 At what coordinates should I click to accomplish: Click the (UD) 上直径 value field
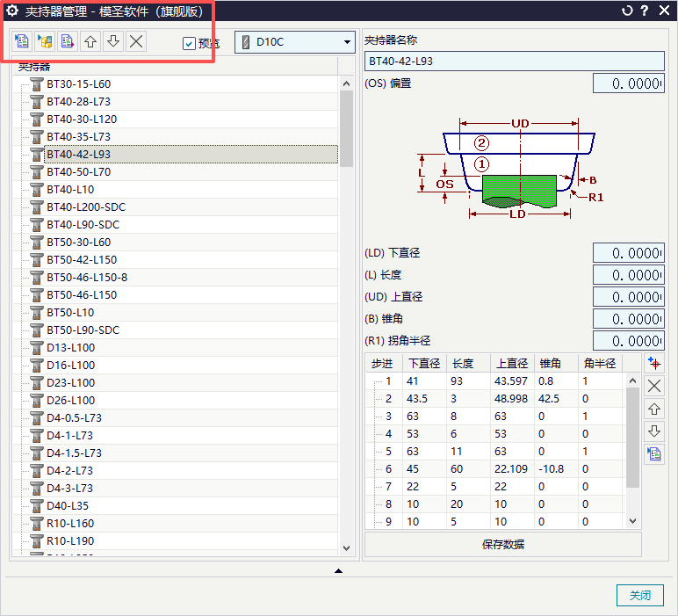tap(628, 297)
